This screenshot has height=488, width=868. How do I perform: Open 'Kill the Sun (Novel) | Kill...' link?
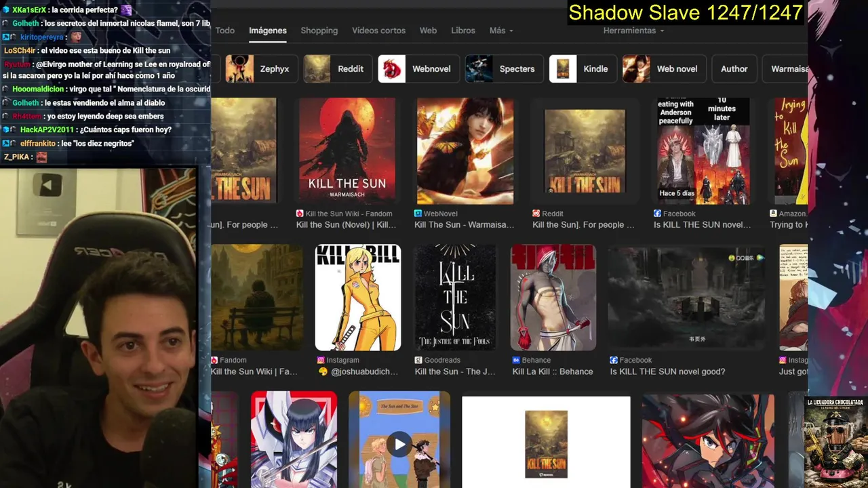(346, 225)
